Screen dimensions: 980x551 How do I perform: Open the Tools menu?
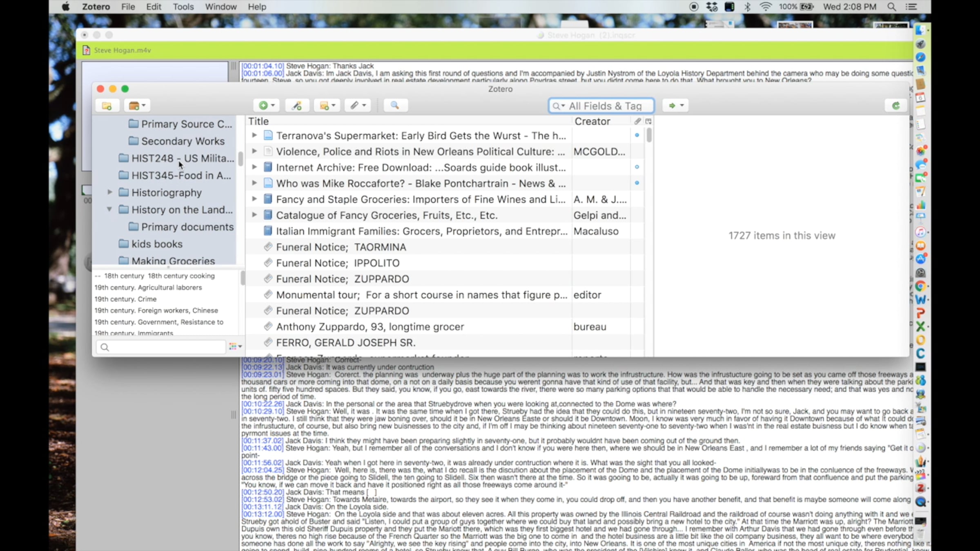[x=183, y=7]
